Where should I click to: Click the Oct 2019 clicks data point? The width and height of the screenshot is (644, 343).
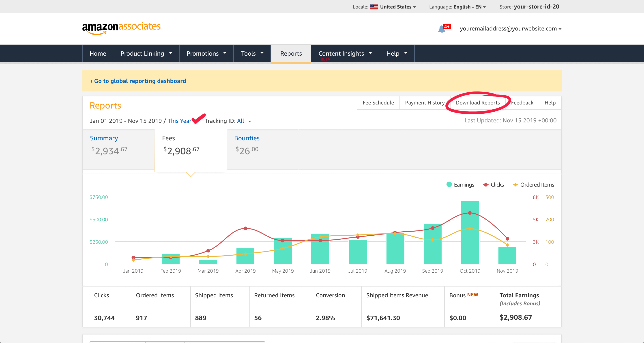470,213
